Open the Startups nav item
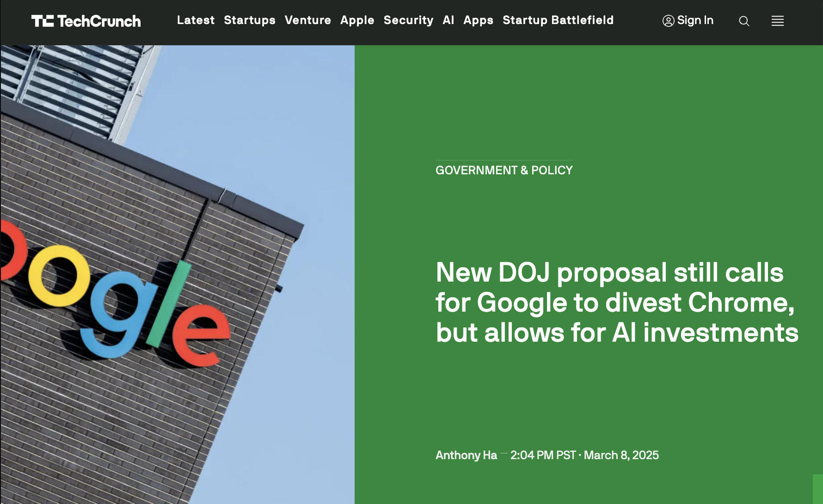 (250, 20)
